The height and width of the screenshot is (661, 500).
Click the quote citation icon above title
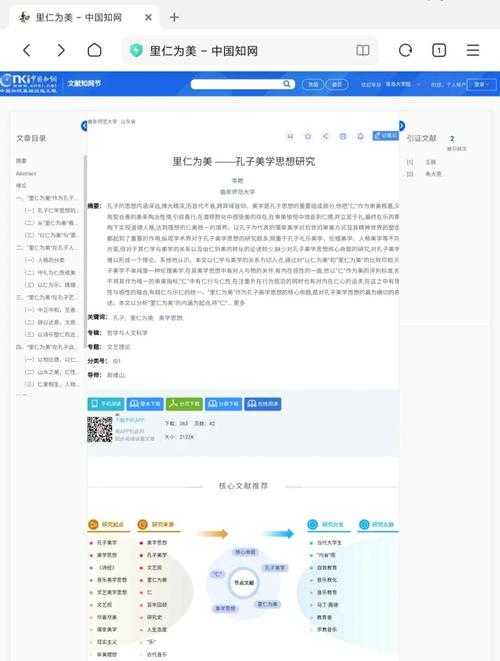290,136
